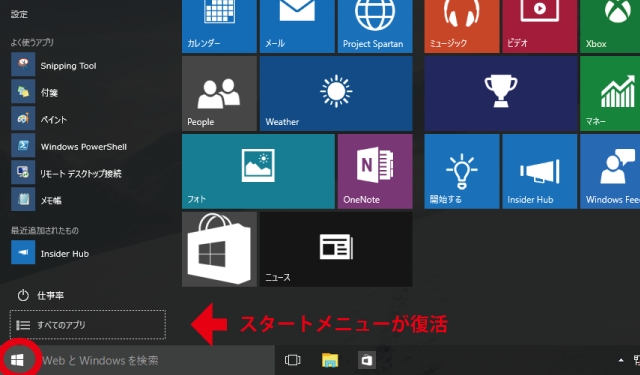
Task: Open the Photos (フォト) tile
Action: tap(258, 171)
